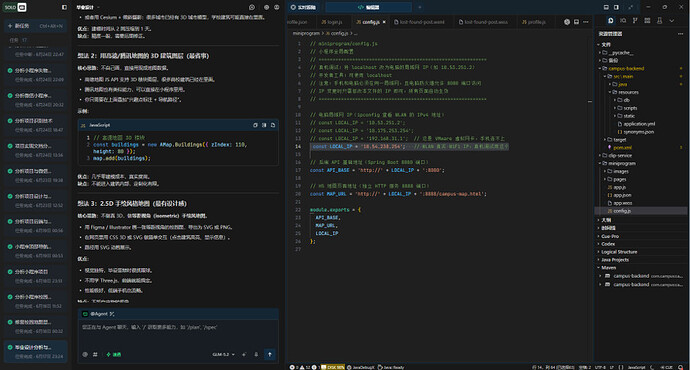
Task: Click the # context icon in chat input
Action: pyautogui.click(x=95, y=354)
